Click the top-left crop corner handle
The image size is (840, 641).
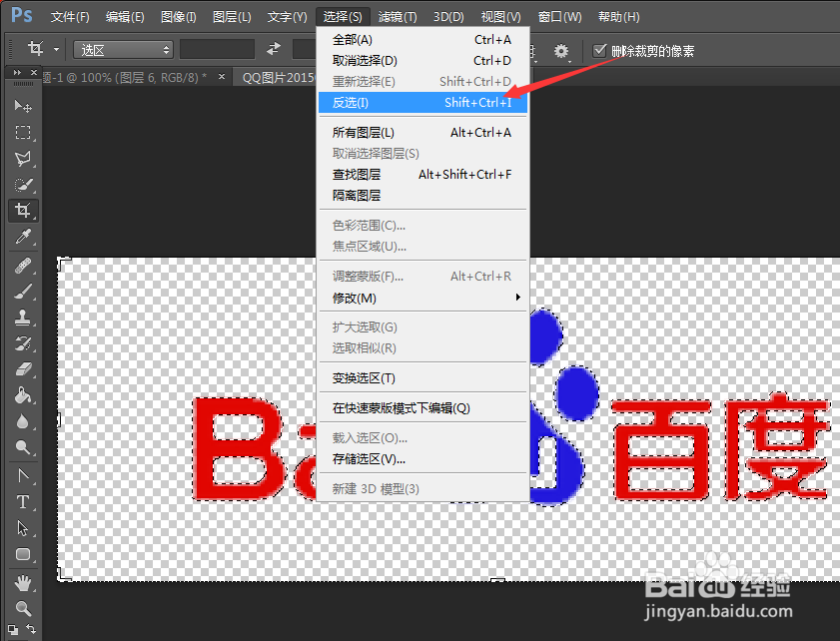click(63, 262)
